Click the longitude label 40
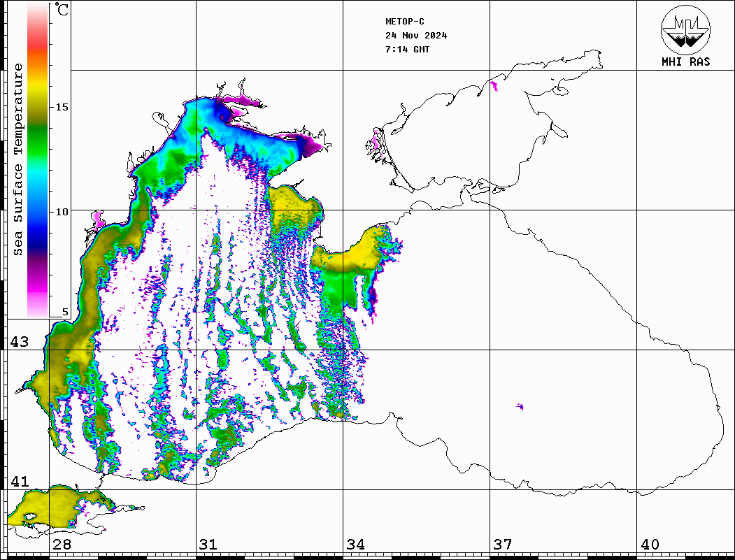This screenshot has height=560, width=735. [650, 545]
